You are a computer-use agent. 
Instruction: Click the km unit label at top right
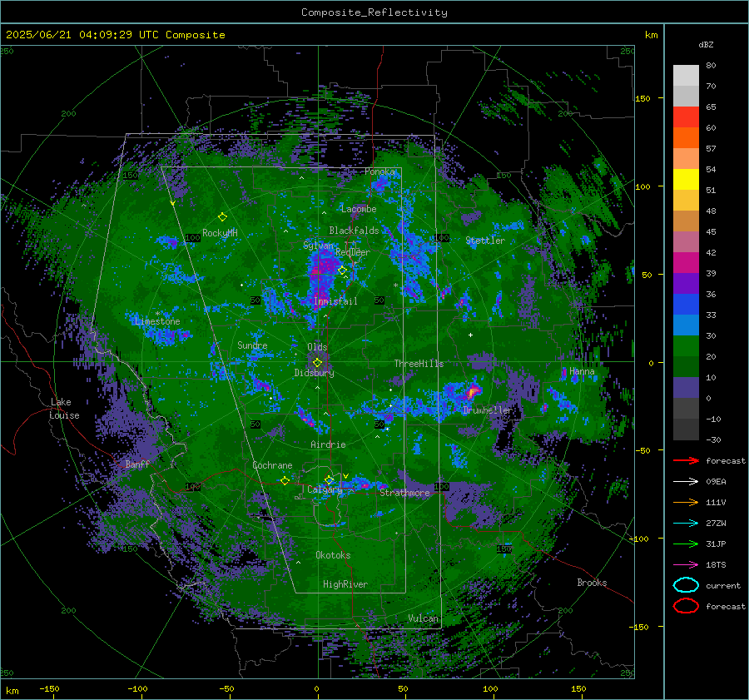click(651, 35)
